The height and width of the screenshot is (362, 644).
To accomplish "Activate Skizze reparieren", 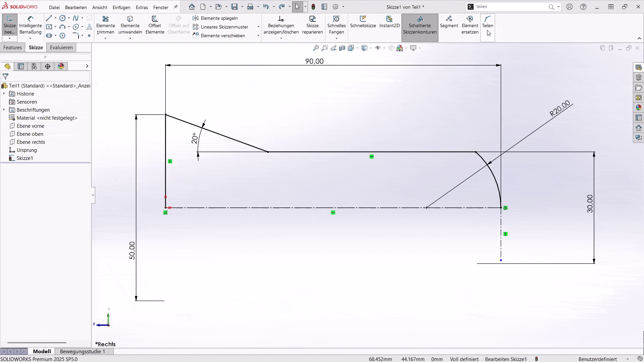I will [x=312, y=25].
